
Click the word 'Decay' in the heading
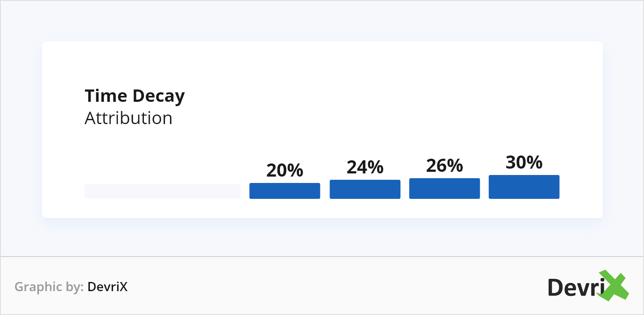(x=159, y=96)
